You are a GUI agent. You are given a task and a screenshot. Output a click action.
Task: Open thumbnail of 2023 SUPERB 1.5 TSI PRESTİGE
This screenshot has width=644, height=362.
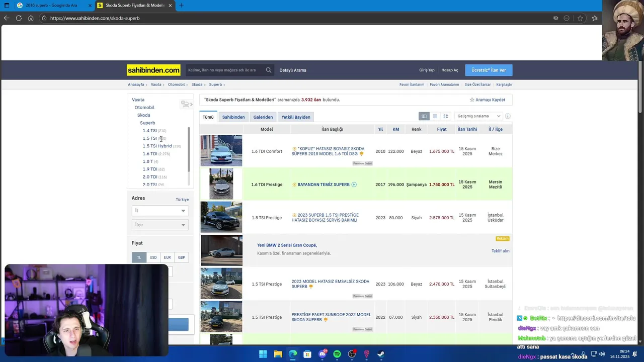click(x=221, y=217)
